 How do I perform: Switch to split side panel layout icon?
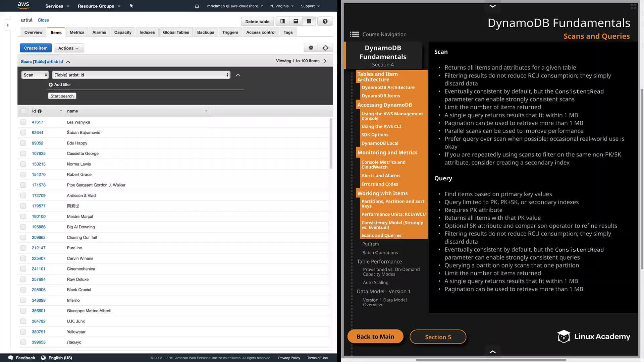point(282,21)
